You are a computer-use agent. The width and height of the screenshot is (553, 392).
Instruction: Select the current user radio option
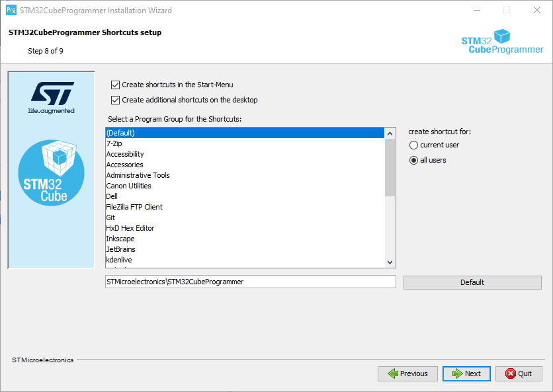[414, 145]
